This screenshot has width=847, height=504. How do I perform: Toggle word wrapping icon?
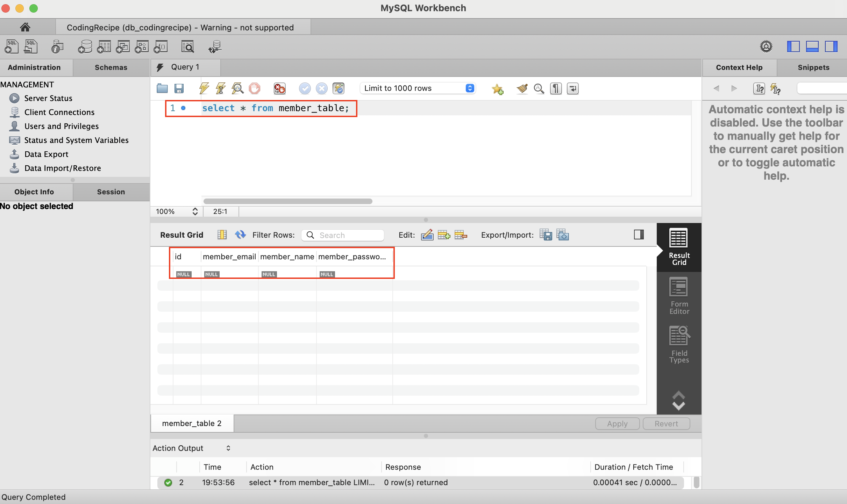(572, 88)
